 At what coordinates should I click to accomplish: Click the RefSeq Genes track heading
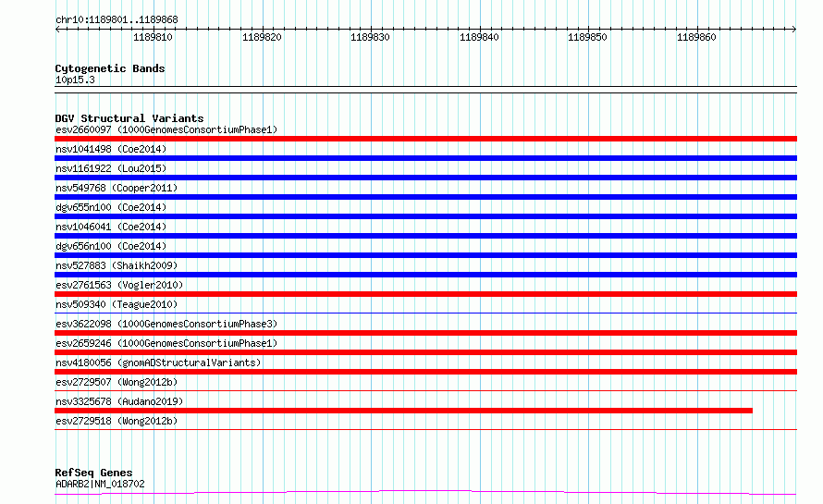tap(93, 473)
